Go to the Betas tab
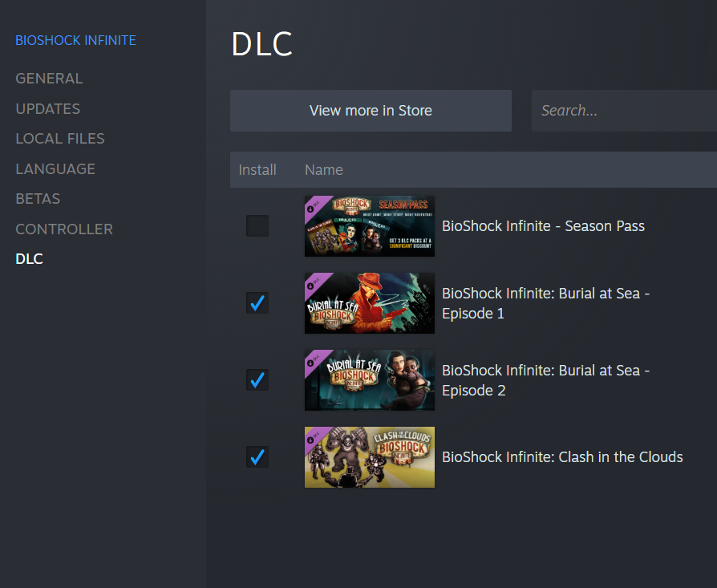The width and height of the screenshot is (717, 588). click(x=38, y=199)
